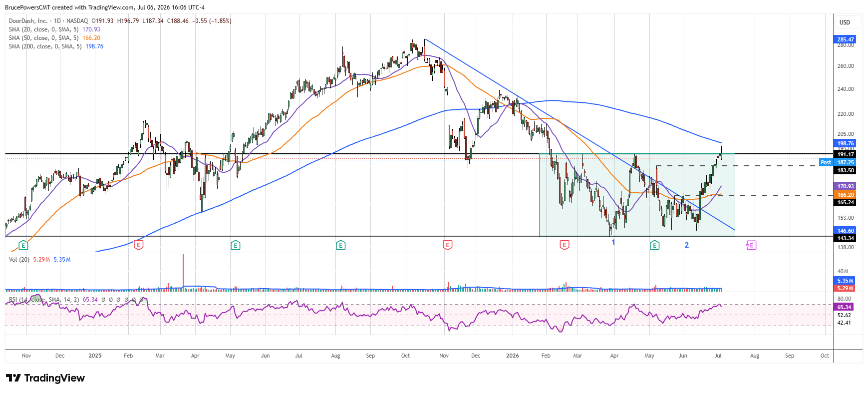The image size is (868, 393).
Task: Click the RSI indicator legend label
Action: pyautogui.click(x=43, y=300)
